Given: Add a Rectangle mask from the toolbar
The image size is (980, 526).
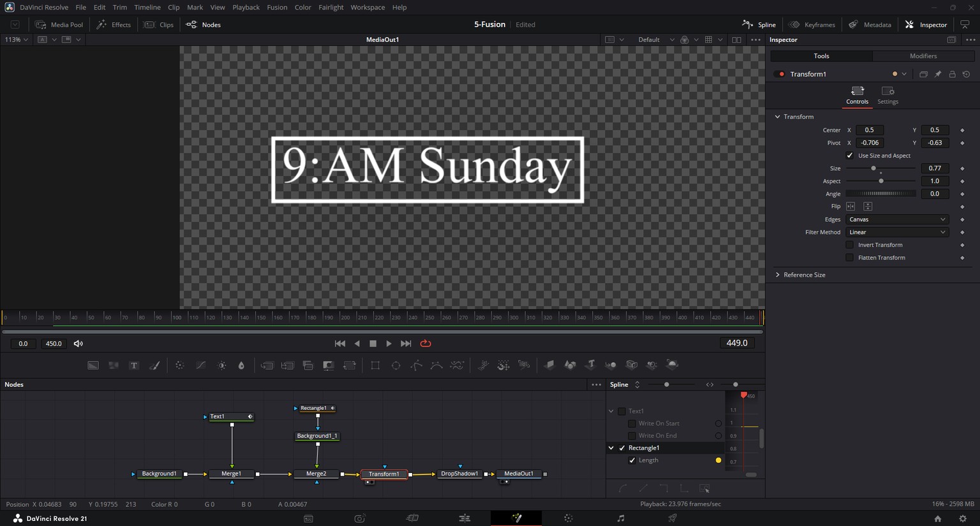Looking at the screenshot, I should pyautogui.click(x=375, y=365).
